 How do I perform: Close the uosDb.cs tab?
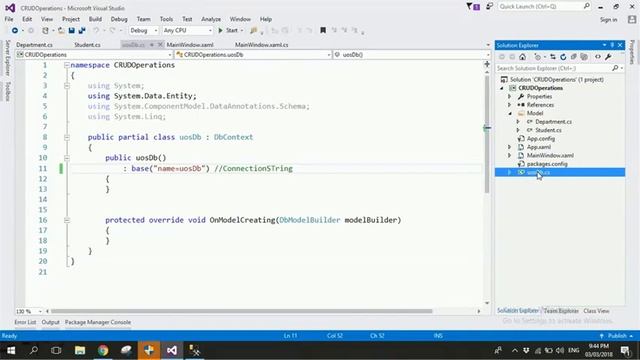click(x=160, y=45)
